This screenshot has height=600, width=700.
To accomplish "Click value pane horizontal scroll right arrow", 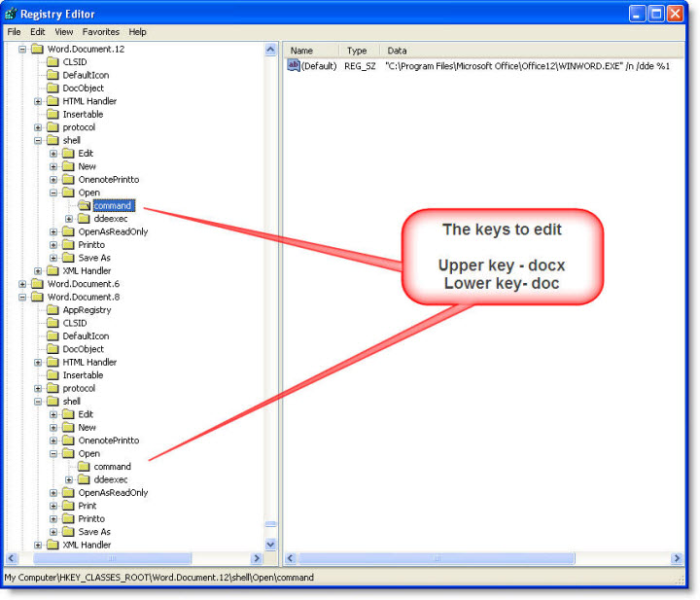I will point(677,558).
